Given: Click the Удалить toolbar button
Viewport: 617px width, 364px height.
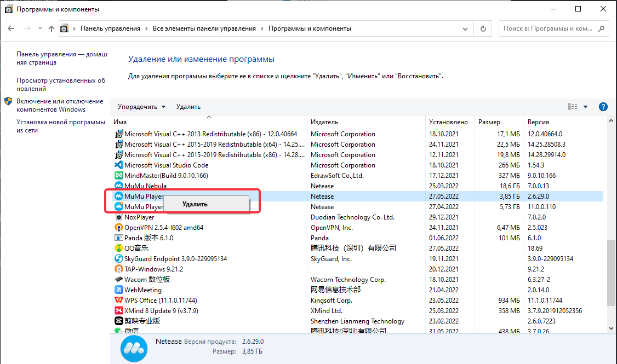Looking at the screenshot, I should pos(188,107).
